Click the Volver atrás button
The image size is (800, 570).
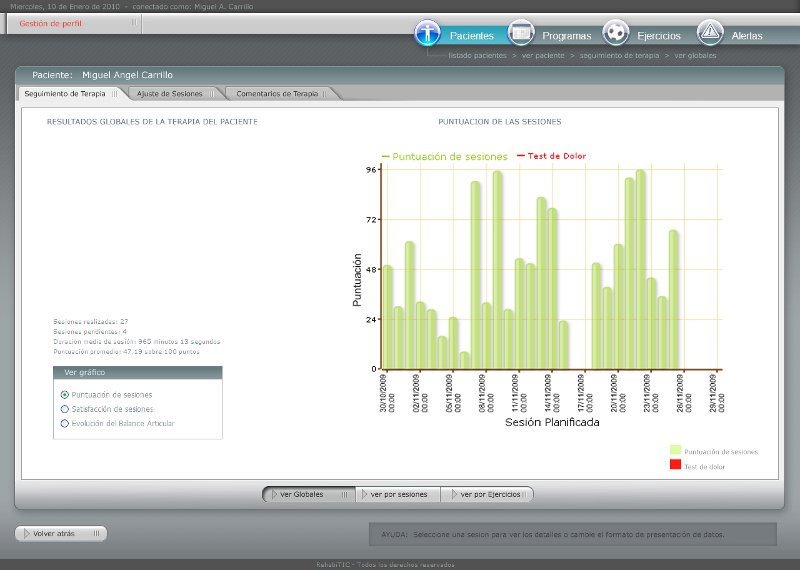click(61, 533)
